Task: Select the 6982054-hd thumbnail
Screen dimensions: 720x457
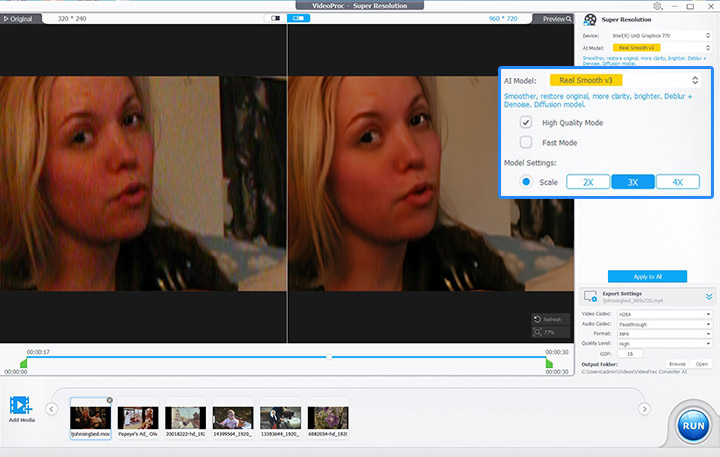Action: click(328, 418)
